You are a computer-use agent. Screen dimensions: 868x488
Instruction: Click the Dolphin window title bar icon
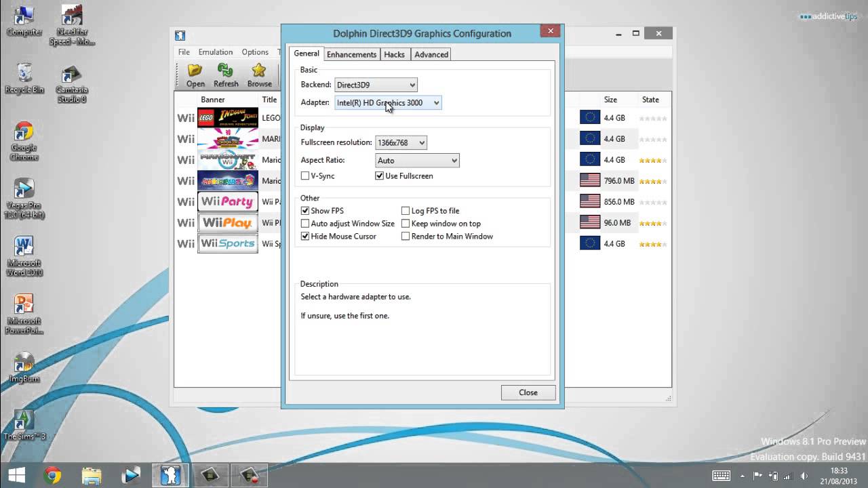pos(180,36)
